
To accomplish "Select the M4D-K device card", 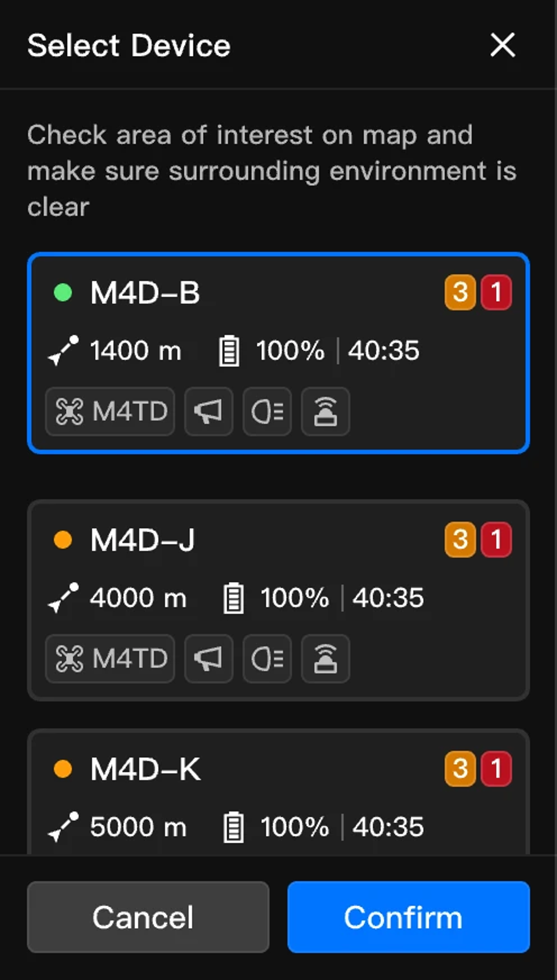I will 278,792.
